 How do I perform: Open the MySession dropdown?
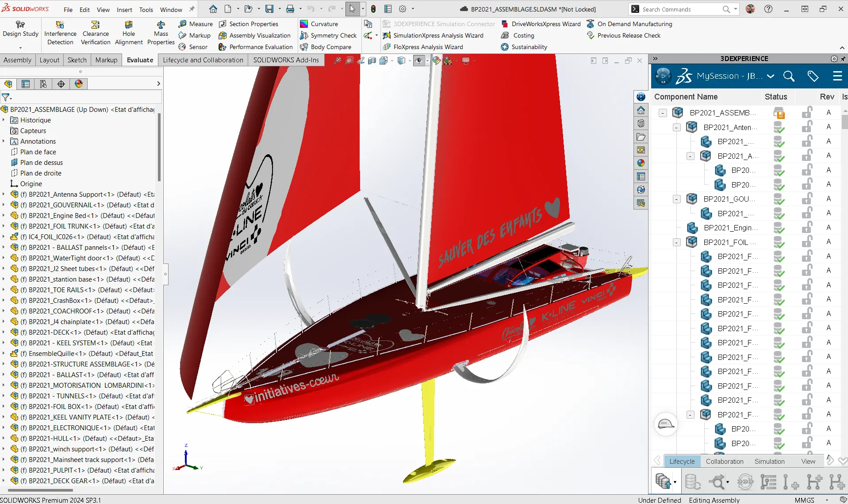tap(771, 76)
